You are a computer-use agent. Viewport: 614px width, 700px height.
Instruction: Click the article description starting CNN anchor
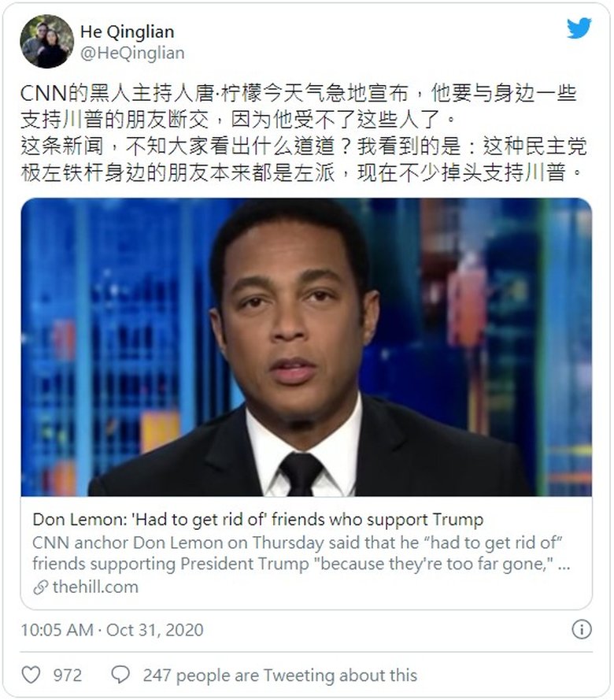[x=301, y=553]
